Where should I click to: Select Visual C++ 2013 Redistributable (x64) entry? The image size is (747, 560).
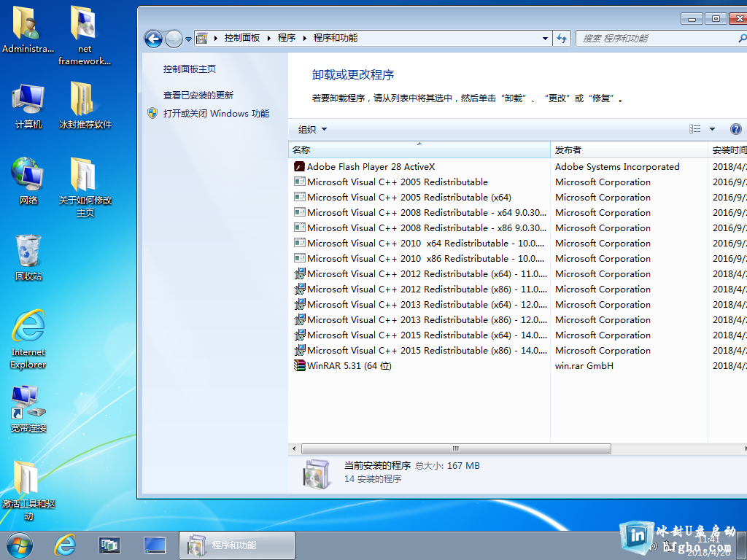coord(427,304)
